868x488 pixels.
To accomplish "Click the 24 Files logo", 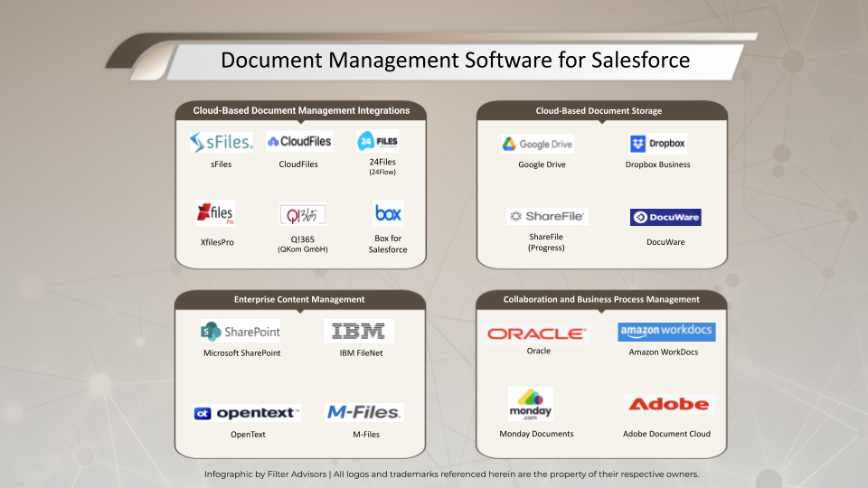I will click(x=378, y=141).
